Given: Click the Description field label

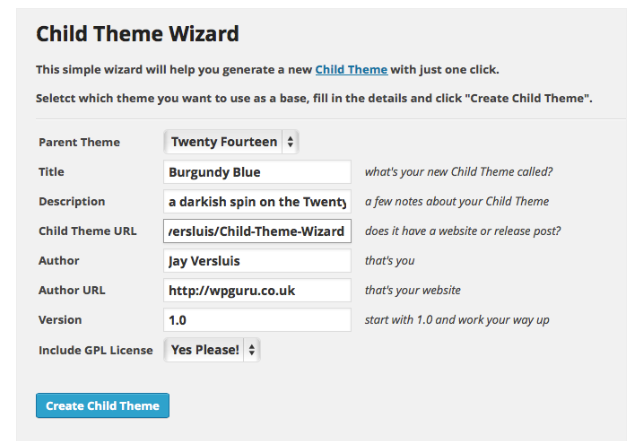Looking at the screenshot, I should point(72,201).
